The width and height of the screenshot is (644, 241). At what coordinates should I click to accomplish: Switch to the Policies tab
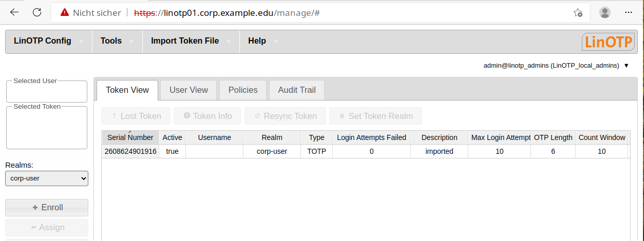(x=243, y=90)
